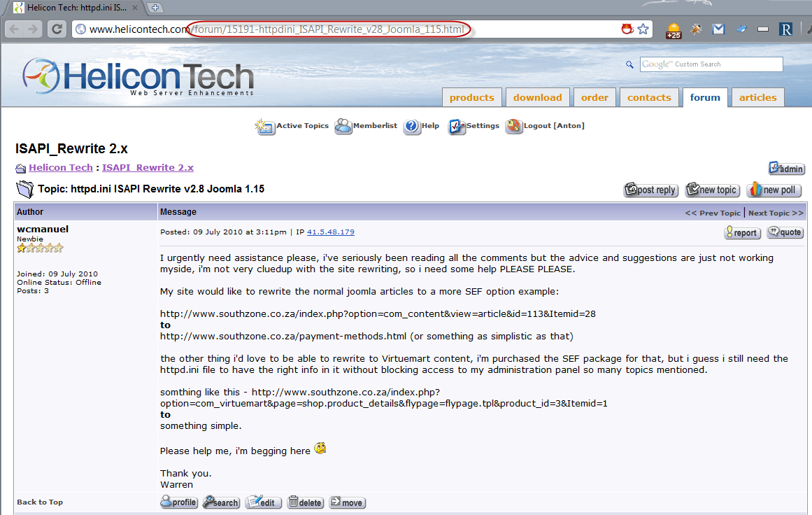Viewport: 812px width, 515px height.
Task: Delete this post
Action: 306,502
